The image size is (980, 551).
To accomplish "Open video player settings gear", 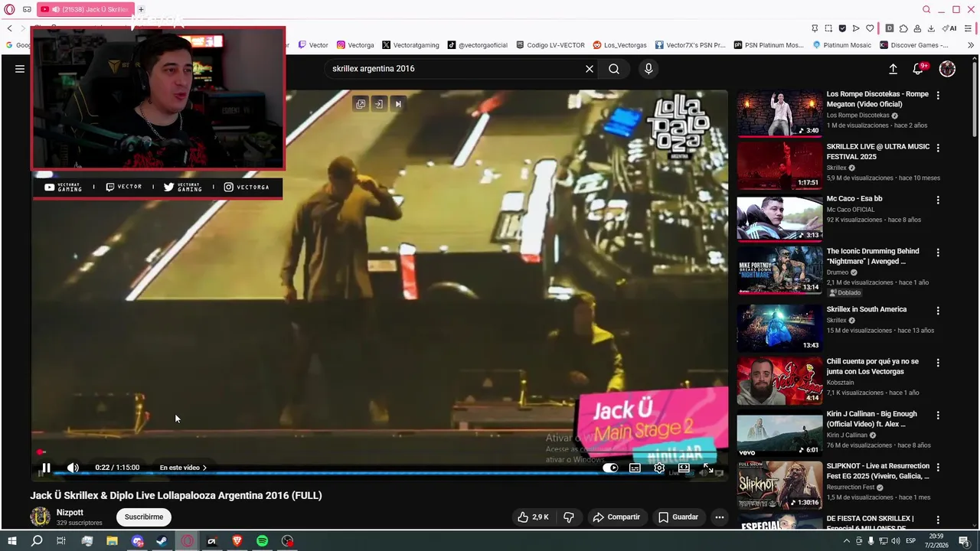I will point(659,468).
